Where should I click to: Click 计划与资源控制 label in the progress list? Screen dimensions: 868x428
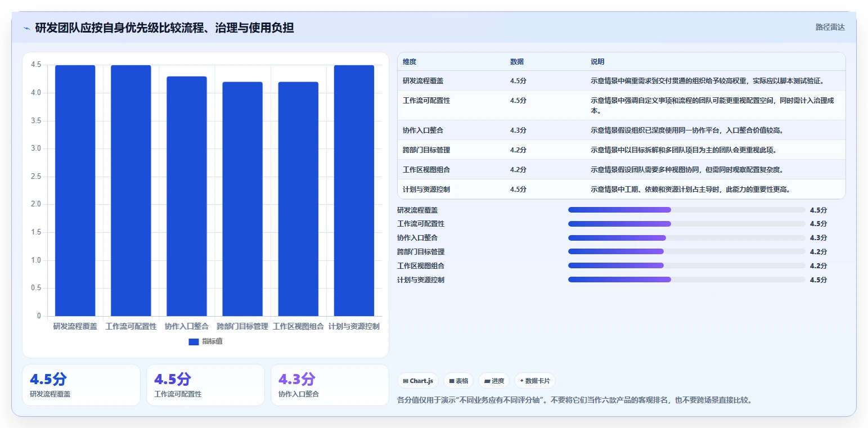click(421, 280)
